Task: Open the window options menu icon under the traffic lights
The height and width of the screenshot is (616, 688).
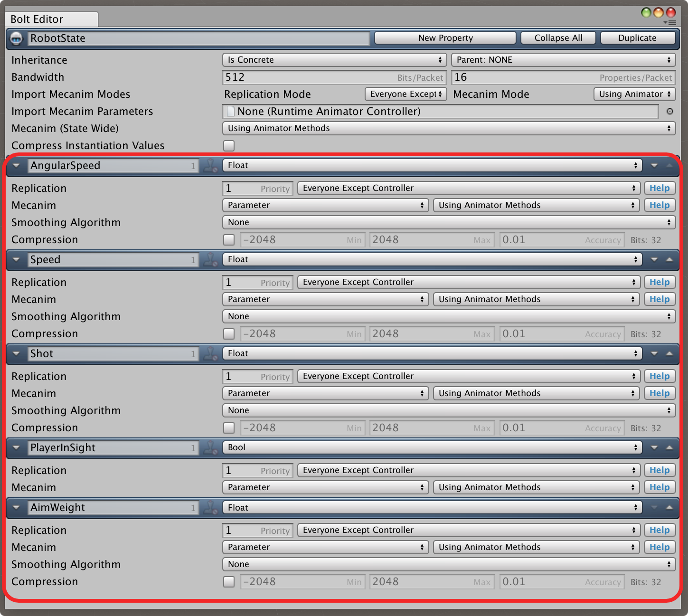Action: click(669, 23)
